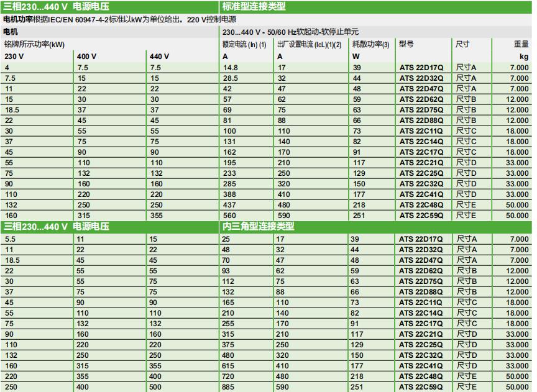Image resolution: width=537 pixels, height=392 pixels.
Task: Click ATS 22C17Q in the 内三角型 table
Action: (x=421, y=324)
